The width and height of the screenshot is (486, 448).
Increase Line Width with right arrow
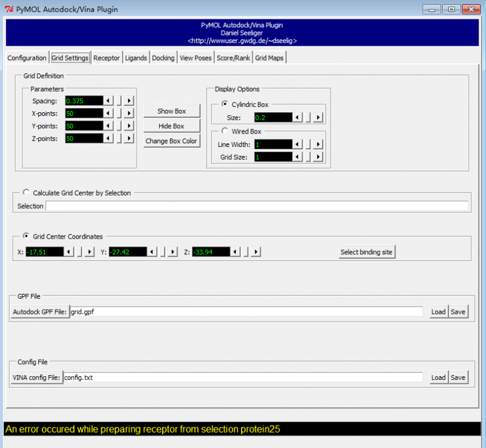pyautogui.click(x=318, y=144)
